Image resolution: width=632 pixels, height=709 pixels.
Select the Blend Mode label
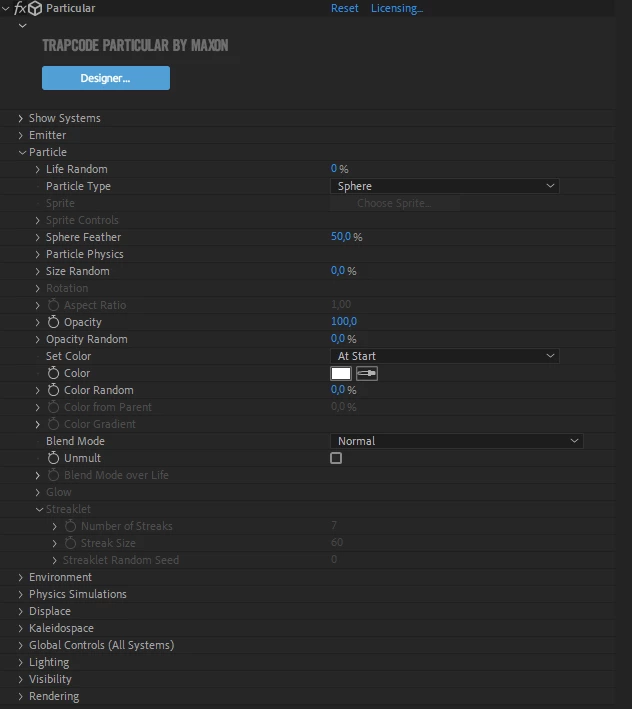click(75, 441)
